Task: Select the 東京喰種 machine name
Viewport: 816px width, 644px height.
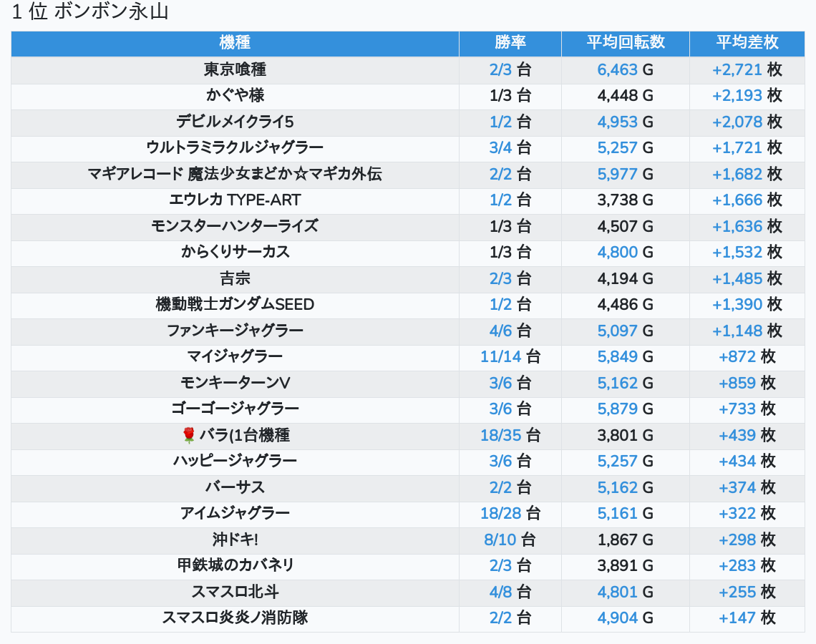Action: 235,69
